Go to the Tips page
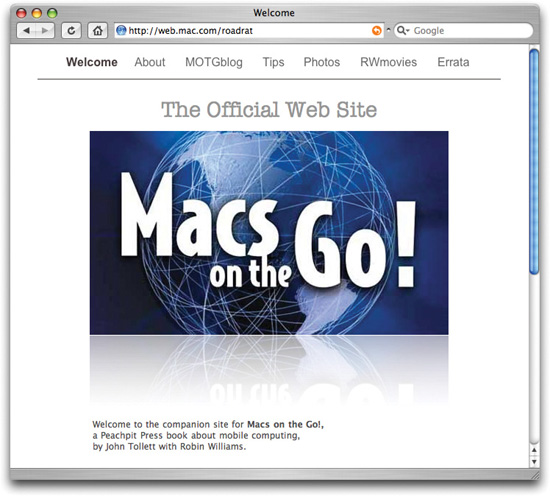Screen dimensions: 550x496 tap(274, 62)
